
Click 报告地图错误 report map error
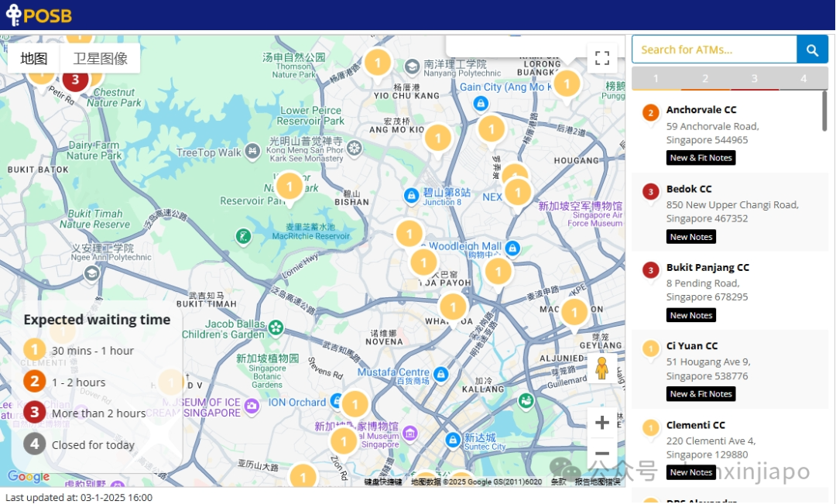pyautogui.click(x=598, y=482)
